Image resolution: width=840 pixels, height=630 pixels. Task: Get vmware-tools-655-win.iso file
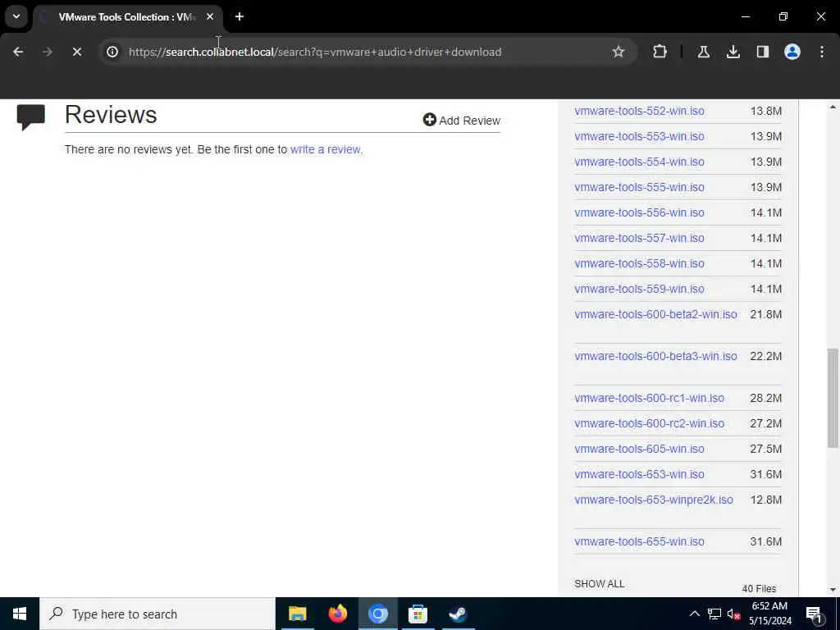639,541
